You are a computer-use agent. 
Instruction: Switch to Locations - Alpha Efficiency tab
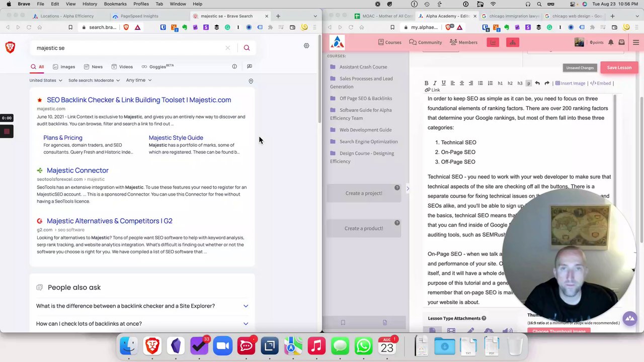pos(66,16)
